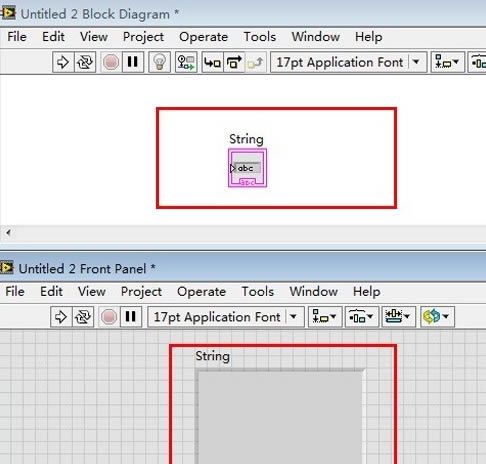486x464 pixels.
Task: Open Project menu in Block Diagram window
Action: click(143, 37)
